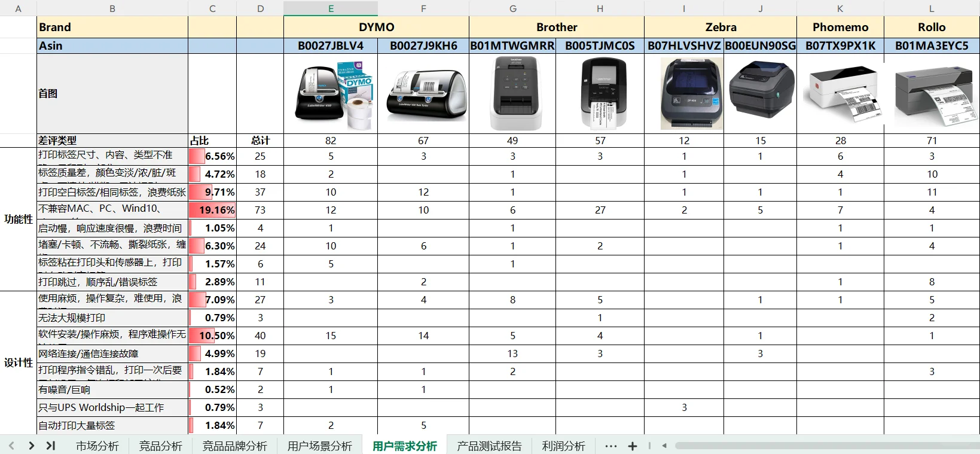Click the row label 不兼容MAC、PC、Wind10
Viewport: 980px width, 454px height.
pyautogui.click(x=112, y=210)
